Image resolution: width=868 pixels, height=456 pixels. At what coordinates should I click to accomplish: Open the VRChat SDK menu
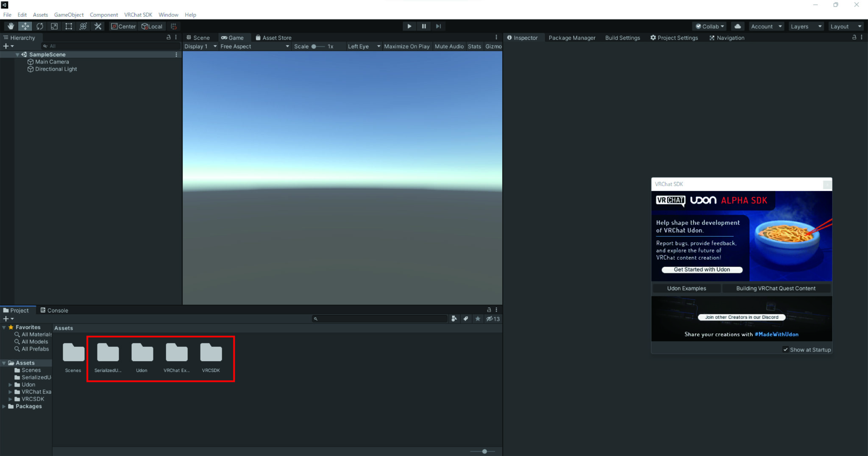point(138,14)
